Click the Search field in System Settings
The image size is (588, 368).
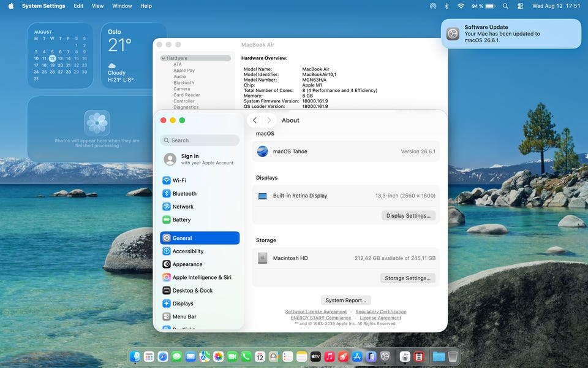click(x=200, y=140)
